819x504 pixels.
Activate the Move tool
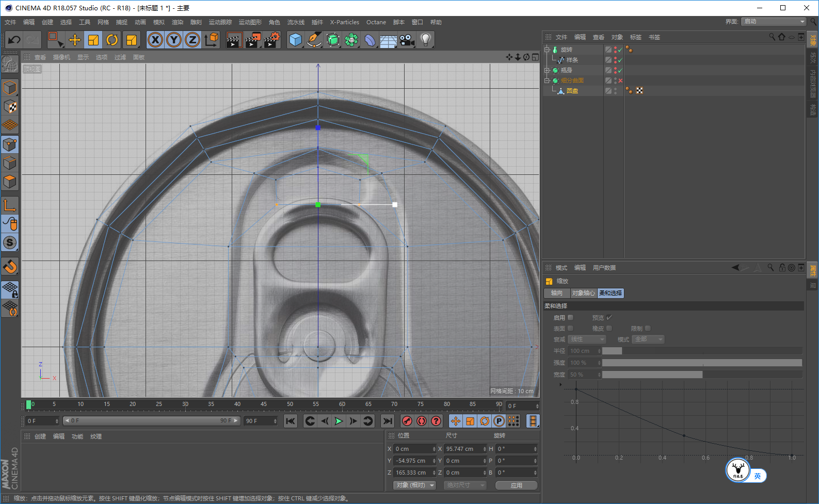coord(75,40)
